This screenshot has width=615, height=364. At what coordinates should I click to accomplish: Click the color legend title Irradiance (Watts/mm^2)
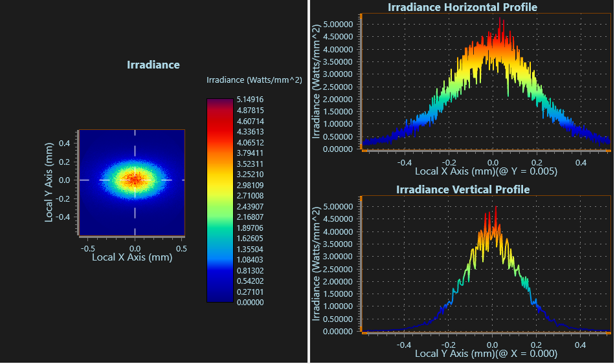point(254,80)
